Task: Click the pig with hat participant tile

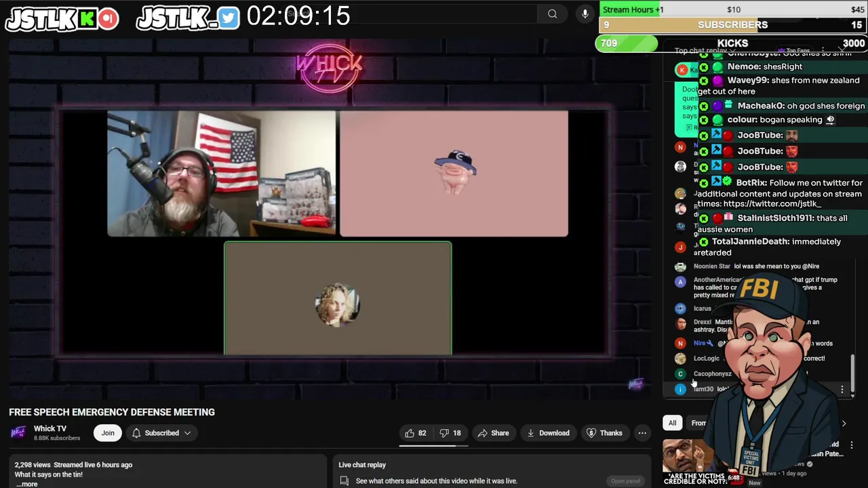Action: [x=454, y=174]
